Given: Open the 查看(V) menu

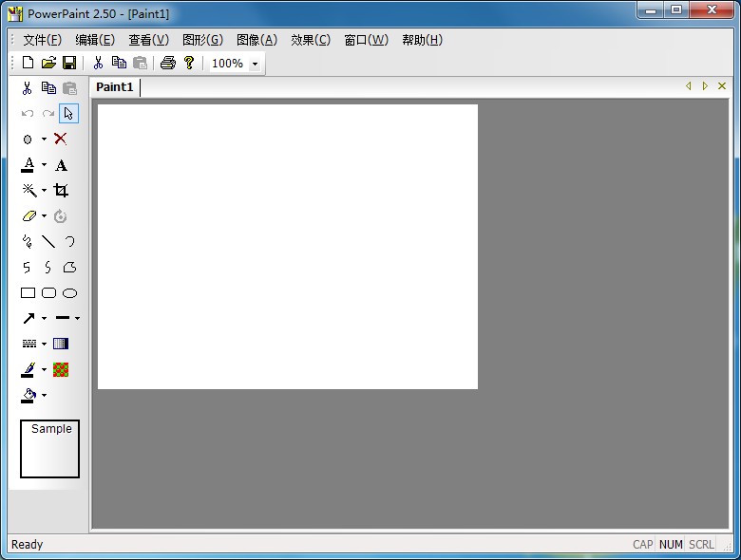Looking at the screenshot, I should tap(149, 40).
